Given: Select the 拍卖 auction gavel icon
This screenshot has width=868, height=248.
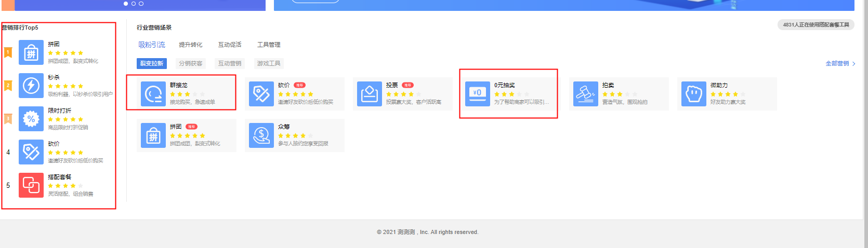Looking at the screenshot, I should (586, 94).
